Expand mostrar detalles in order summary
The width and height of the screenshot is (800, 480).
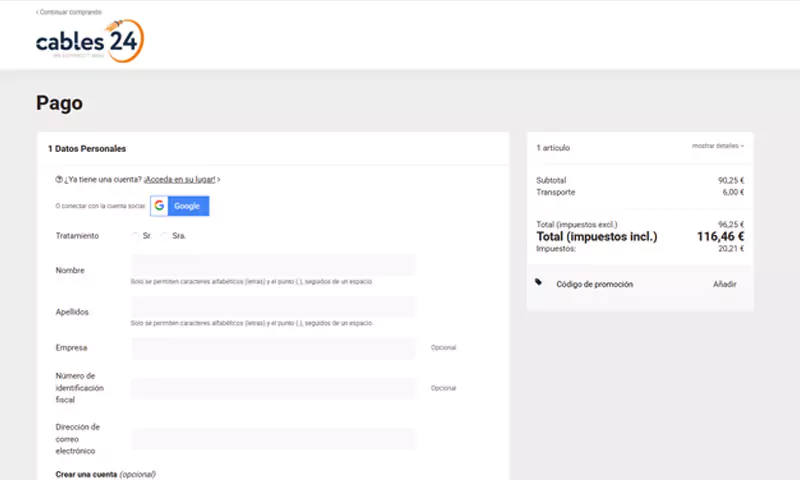tap(718, 146)
